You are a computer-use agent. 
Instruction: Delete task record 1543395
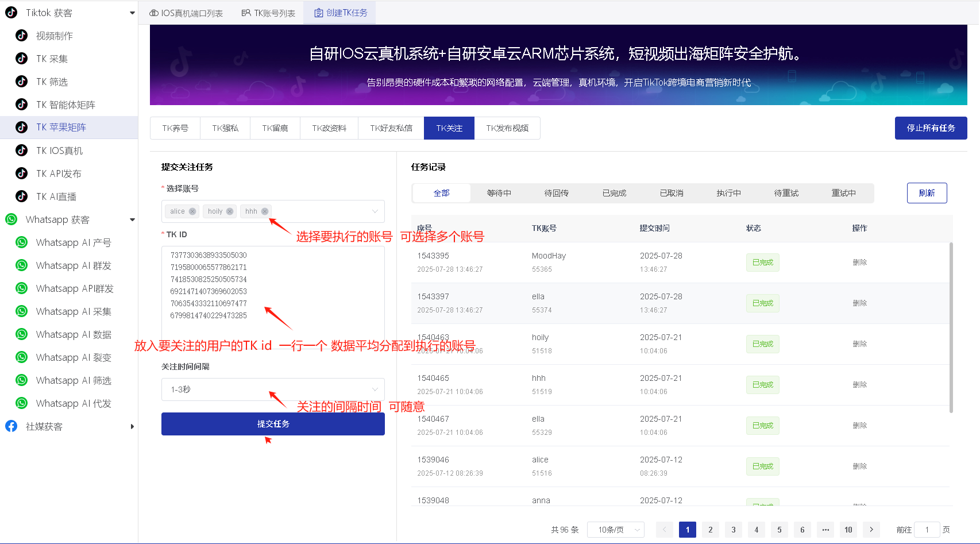(x=859, y=262)
